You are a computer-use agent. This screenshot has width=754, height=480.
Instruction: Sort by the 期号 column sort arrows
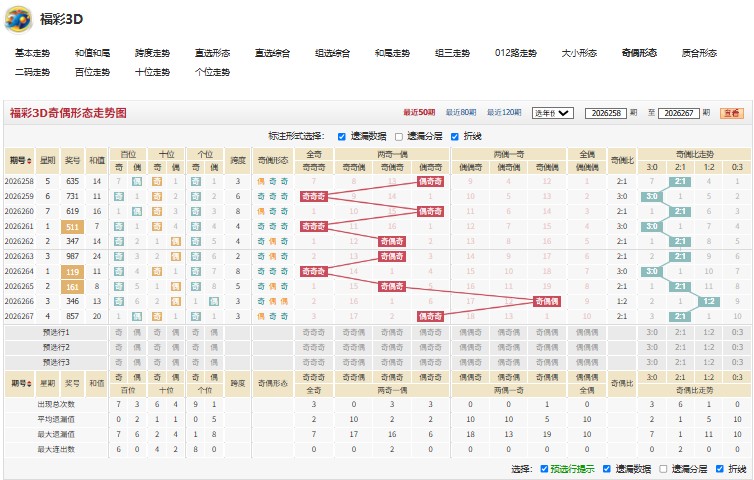tap(29, 161)
